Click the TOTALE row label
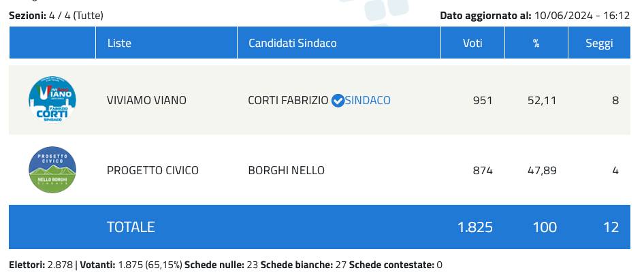The width and height of the screenshot is (644, 279). [x=131, y=227]
